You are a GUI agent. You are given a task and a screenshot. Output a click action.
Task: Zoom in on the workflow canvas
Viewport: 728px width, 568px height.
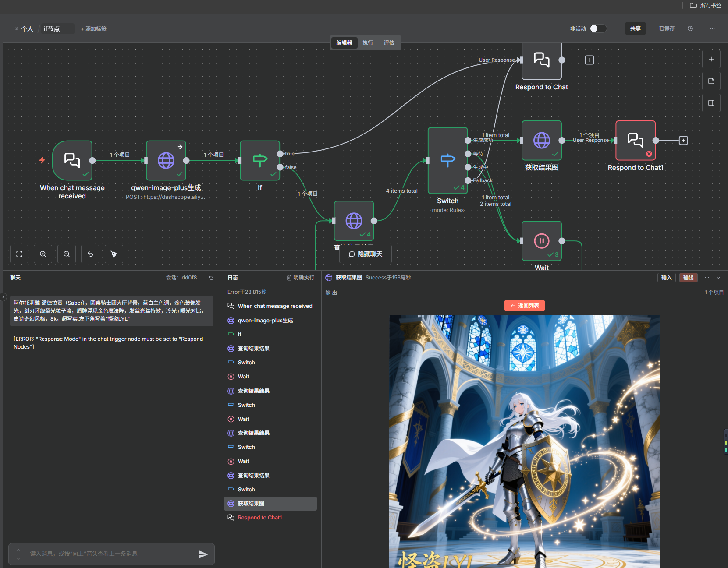(x=43, y=254)
